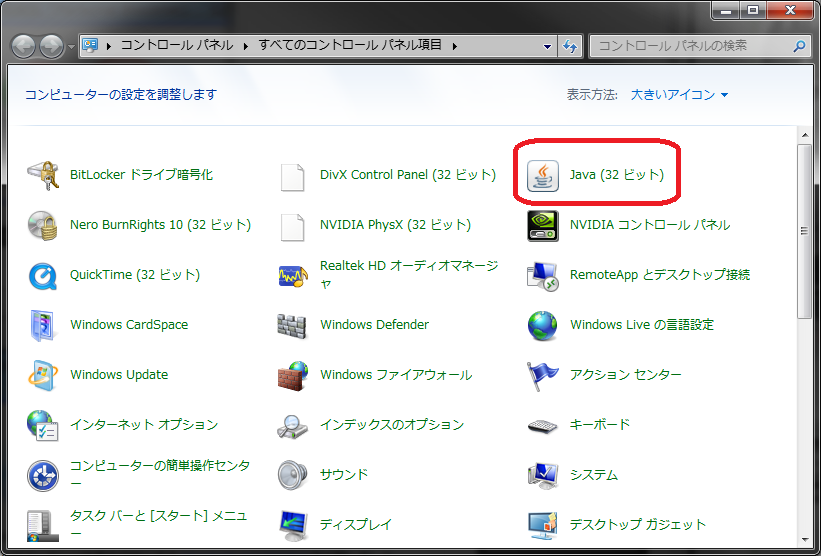Focus the コントロール パネルの検索 search box
The image size is (821, 556).
(701, 46)
